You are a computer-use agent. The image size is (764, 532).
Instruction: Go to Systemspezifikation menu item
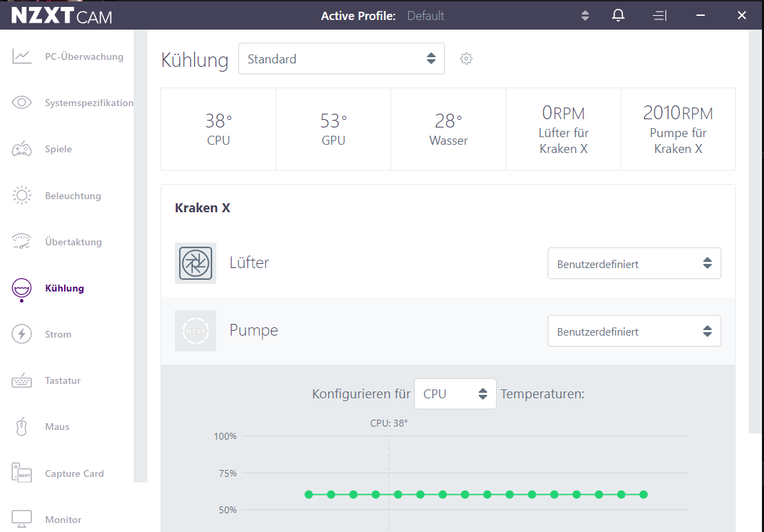(89, 103)
